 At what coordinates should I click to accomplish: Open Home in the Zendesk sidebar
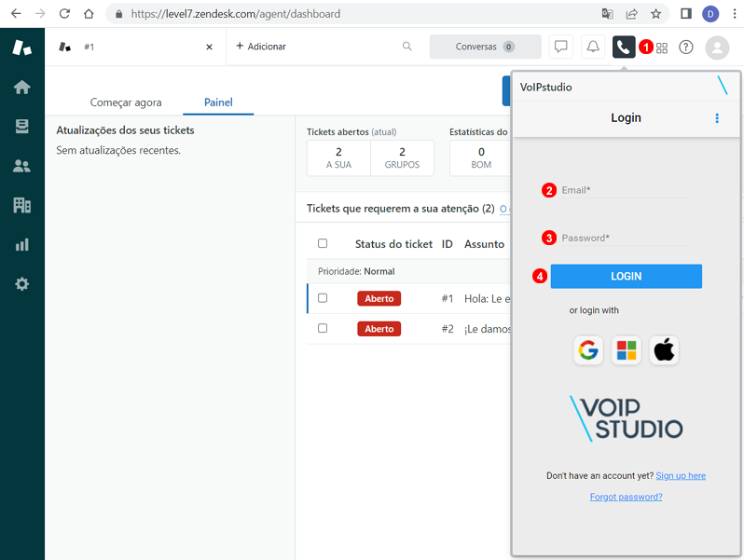pyautogui.click(x=21, y=87)
